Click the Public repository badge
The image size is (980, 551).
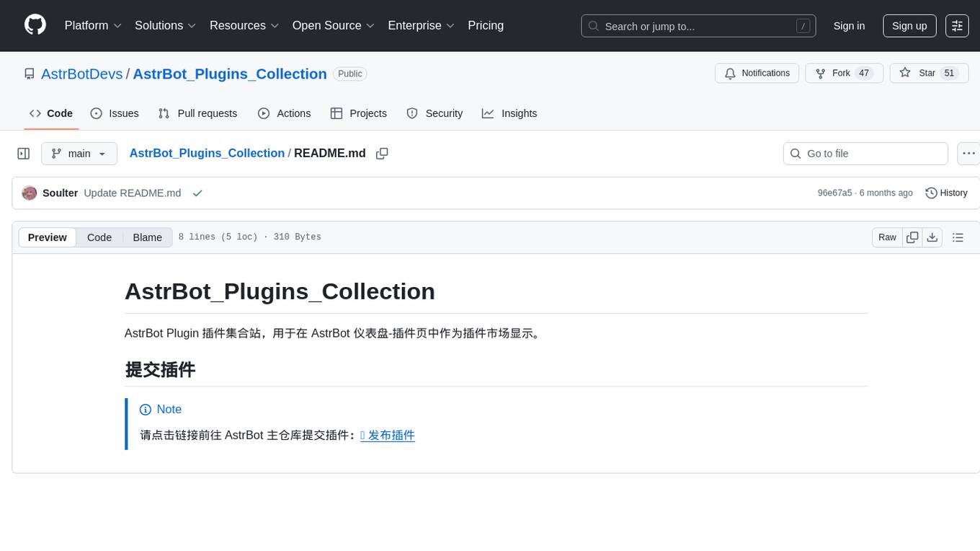(350, 74)
